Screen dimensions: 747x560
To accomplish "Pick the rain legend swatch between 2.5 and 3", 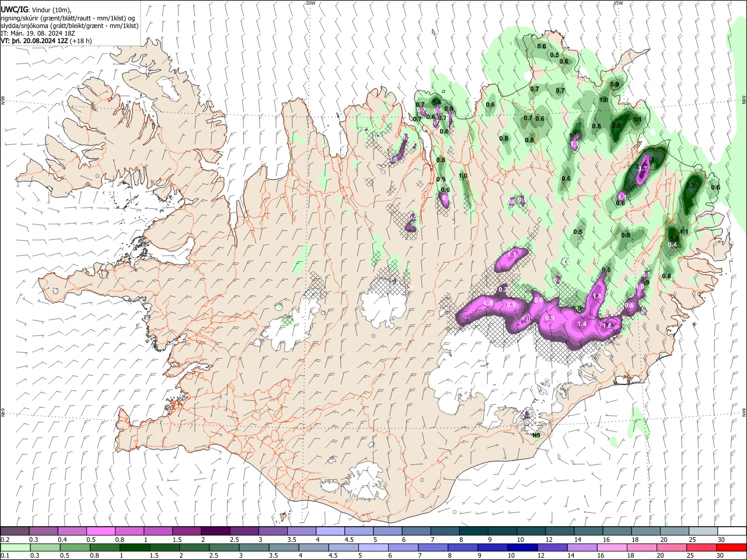I will pos(224,548).
